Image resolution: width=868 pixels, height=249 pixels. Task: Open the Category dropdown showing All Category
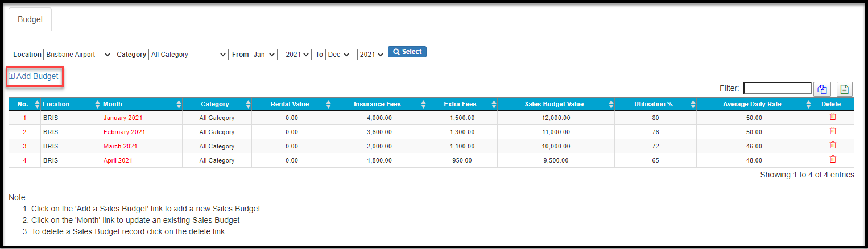[188, 55]
